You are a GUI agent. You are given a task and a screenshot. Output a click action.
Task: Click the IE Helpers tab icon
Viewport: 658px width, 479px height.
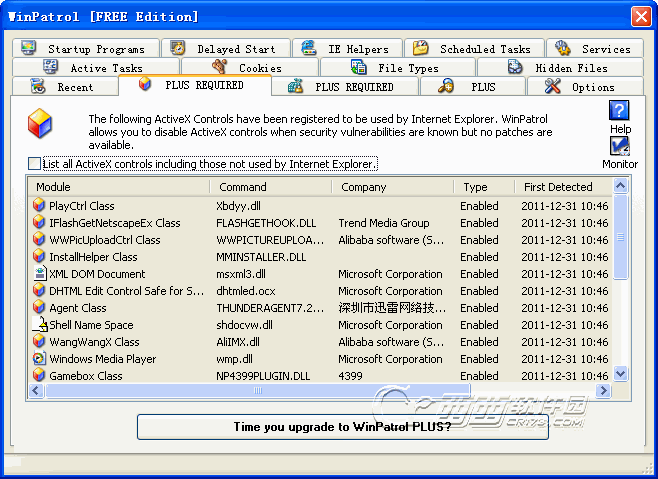[x=309, y=48]
